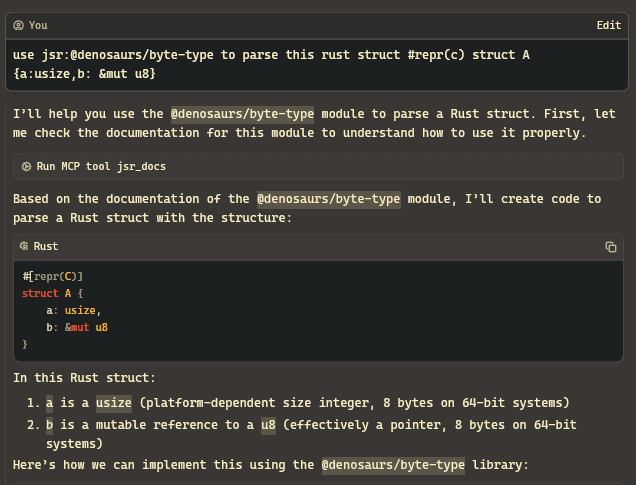This screenshot has height=485, width=636.
Task: Click inside the user prompt message text
Action: tap(271, 64)
